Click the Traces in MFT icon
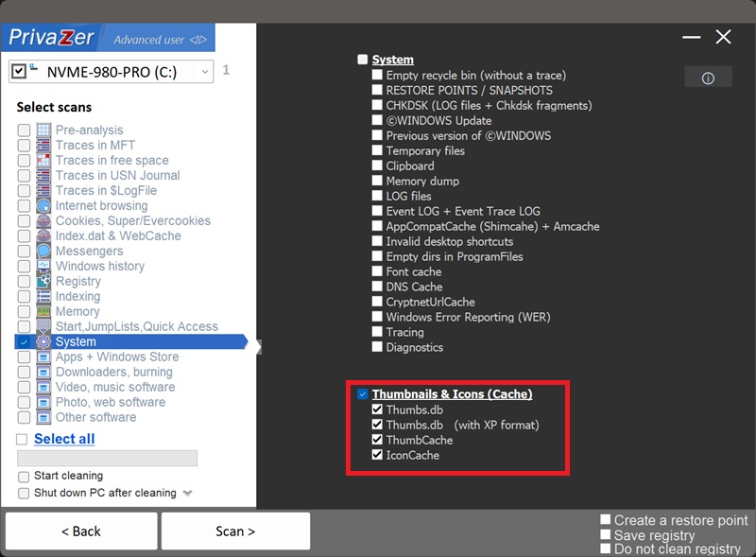Viewport: 756px width, 557px height. (x=43, y=145)
